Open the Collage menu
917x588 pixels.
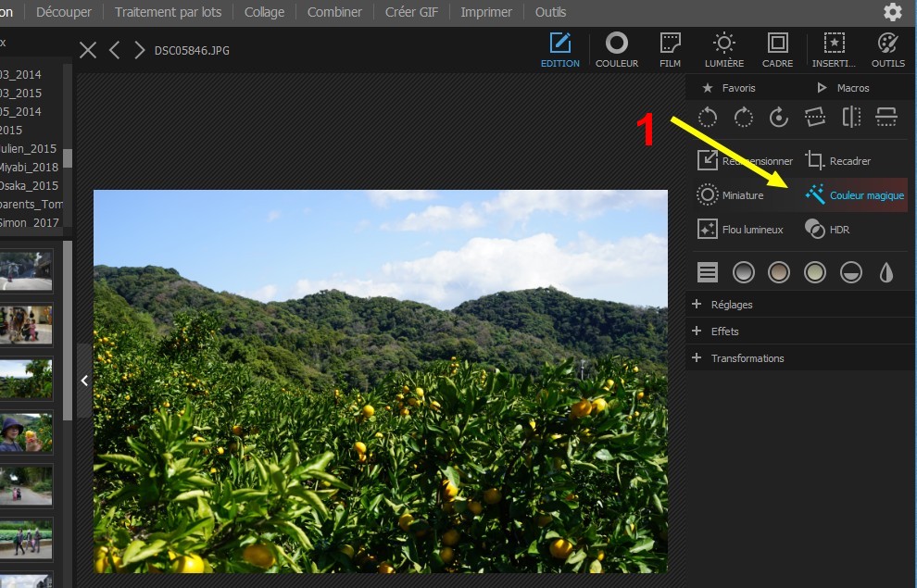pyautogui.click(x=264, y=12)
